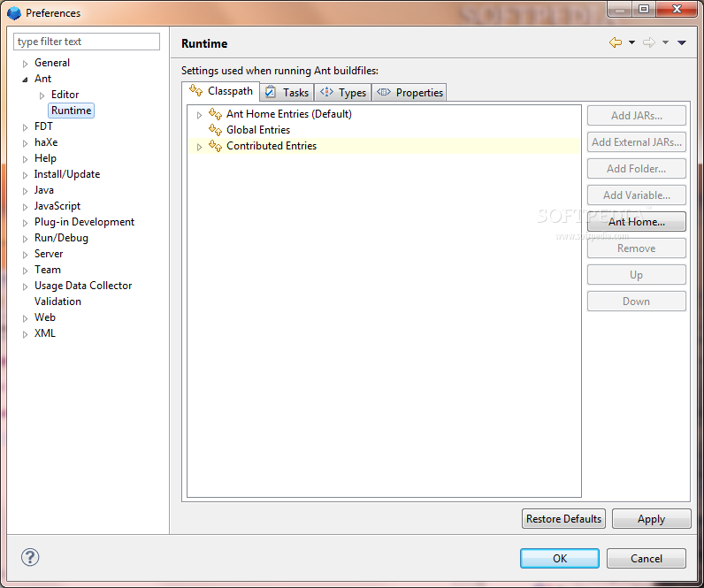The image size is (704, 588).
Task: Expand the Contributed Entries node
Action: pos(199,147)
